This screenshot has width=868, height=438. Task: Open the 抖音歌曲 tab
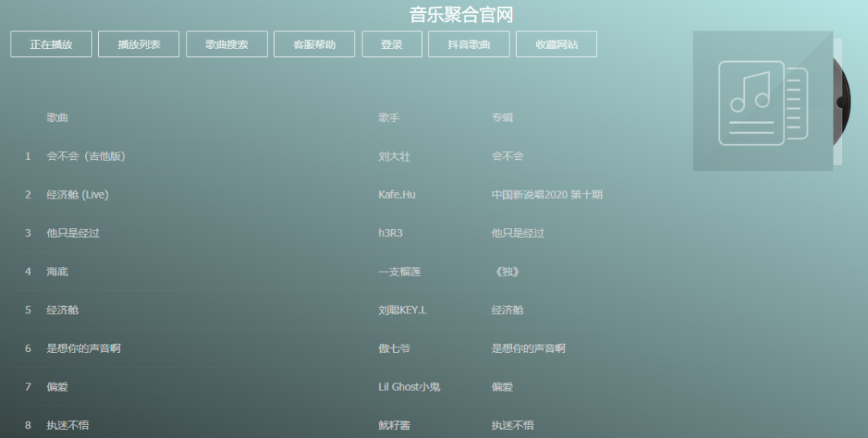coord(469,44)
